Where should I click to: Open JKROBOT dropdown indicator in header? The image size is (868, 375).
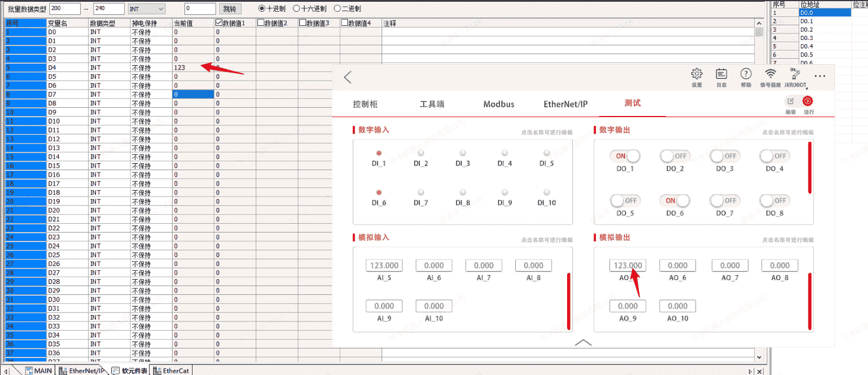(x=806, y=88)
